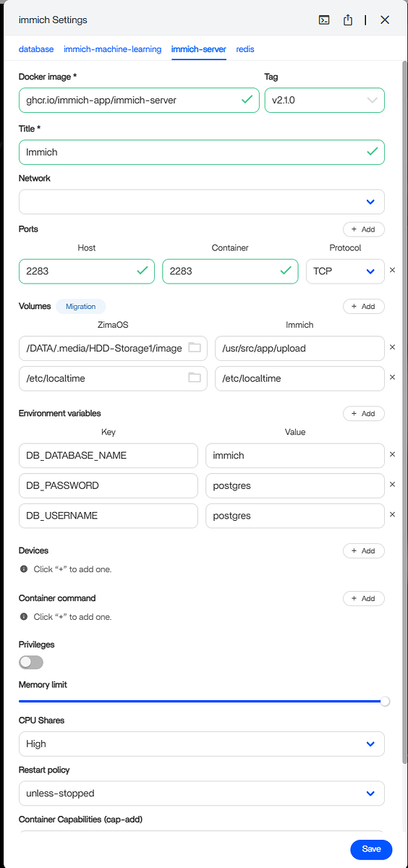The width and height of the screenshot is (408, 868).
Task: Edit the DB_USERNAME postgres value field
Action: pyautogui.click(x=295, y=516)
